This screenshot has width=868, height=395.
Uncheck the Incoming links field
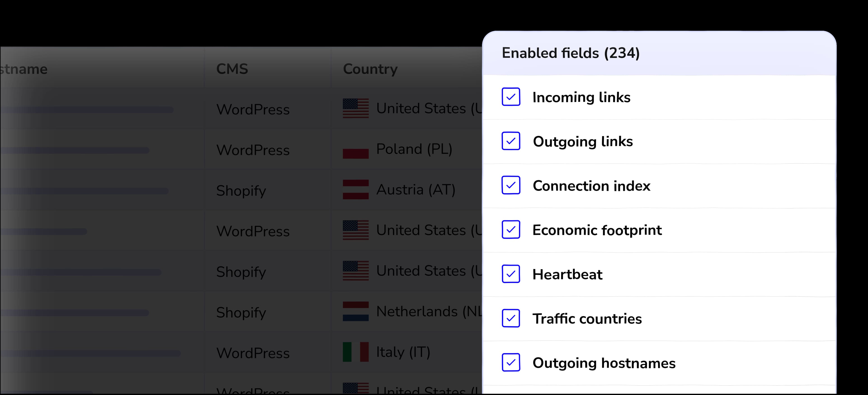click(511, 97)
